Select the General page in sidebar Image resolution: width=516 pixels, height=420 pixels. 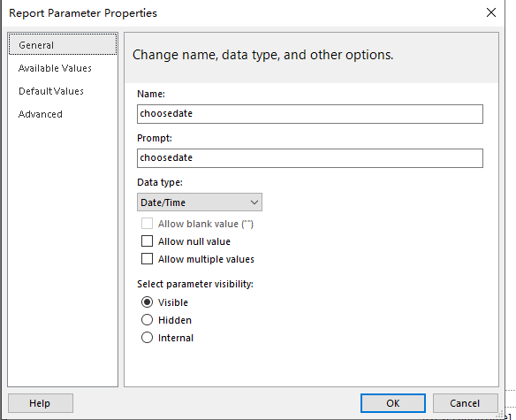[63, 44]
